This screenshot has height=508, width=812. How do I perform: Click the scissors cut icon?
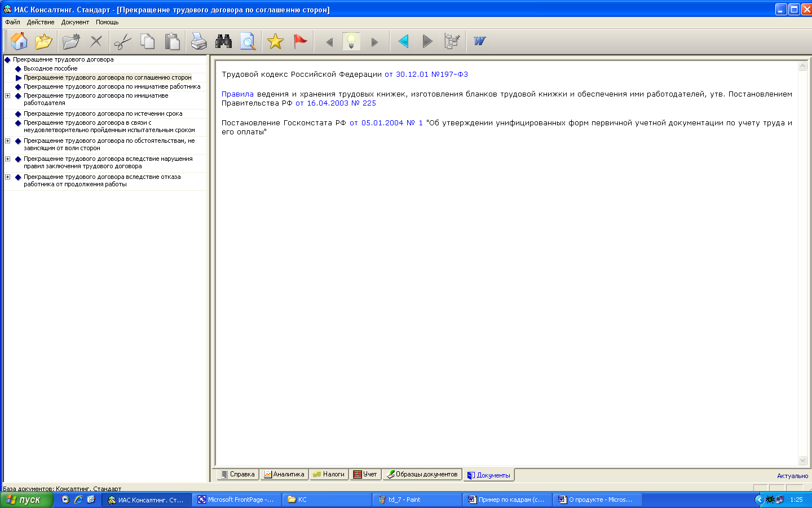pos(122,41)
